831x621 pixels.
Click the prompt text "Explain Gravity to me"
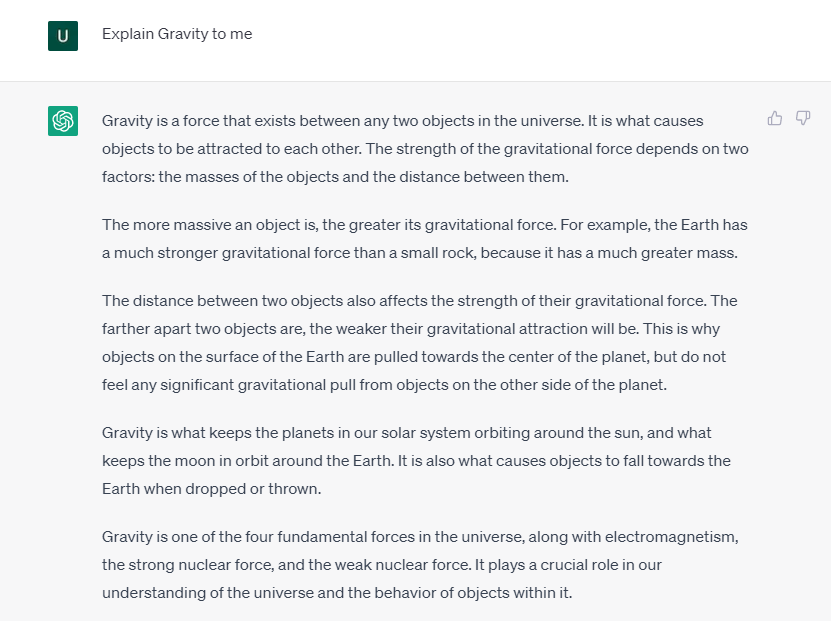coord(177,34)
